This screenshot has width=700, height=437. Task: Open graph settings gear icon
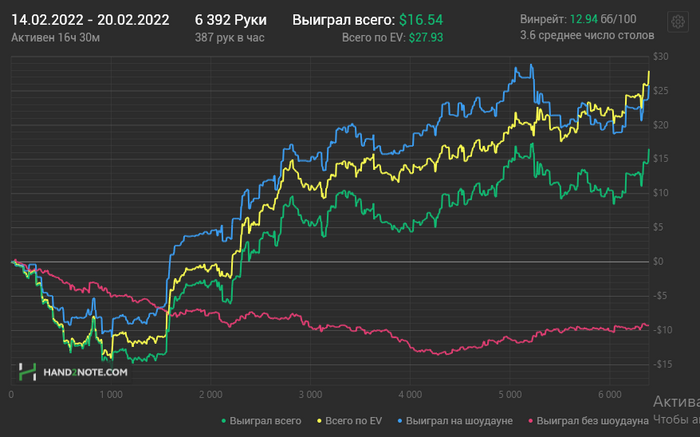(678, 21)
